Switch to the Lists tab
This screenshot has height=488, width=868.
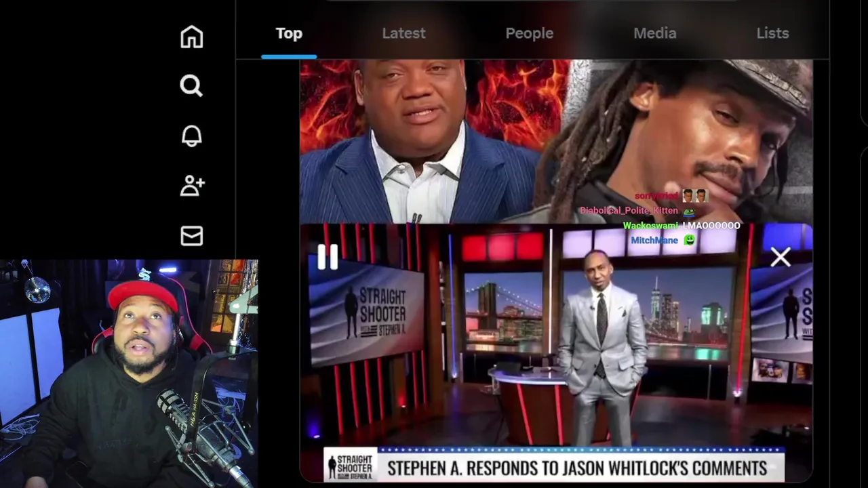coord(772,33)
